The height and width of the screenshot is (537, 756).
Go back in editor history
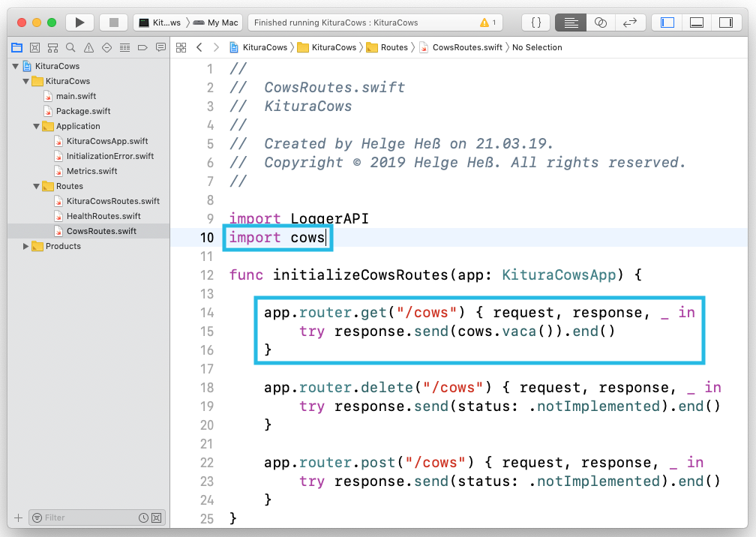199,47
